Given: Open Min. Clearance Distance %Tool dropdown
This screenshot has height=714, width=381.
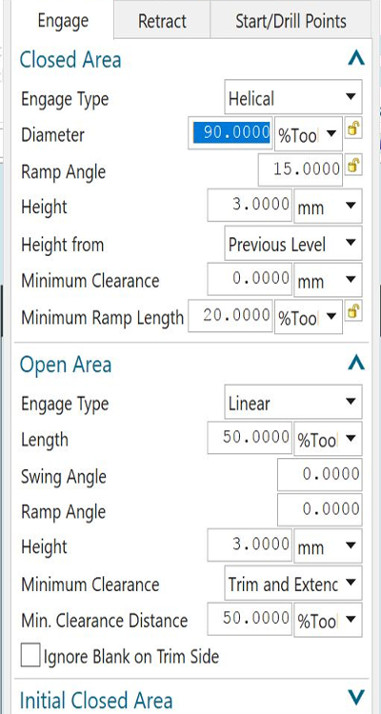Looking at the screenshot, I should point(328,620).
